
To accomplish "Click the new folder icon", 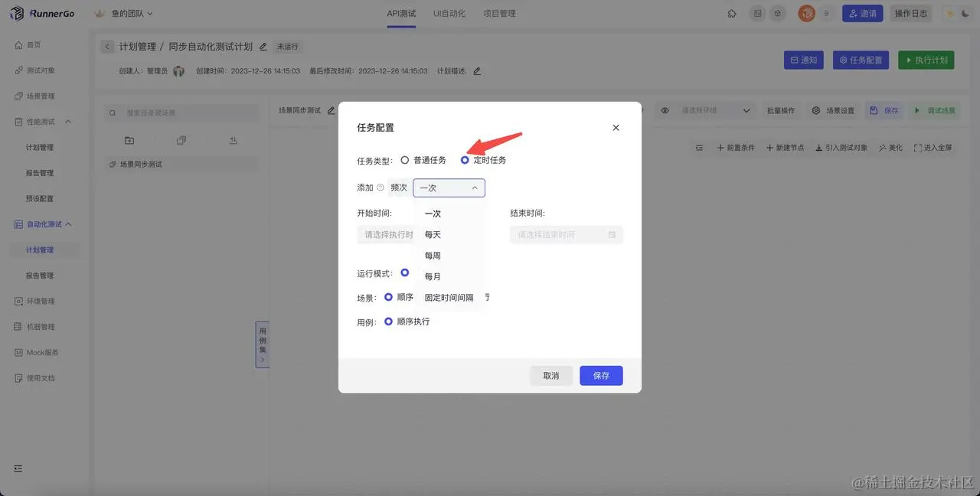I will click(129, 141).
